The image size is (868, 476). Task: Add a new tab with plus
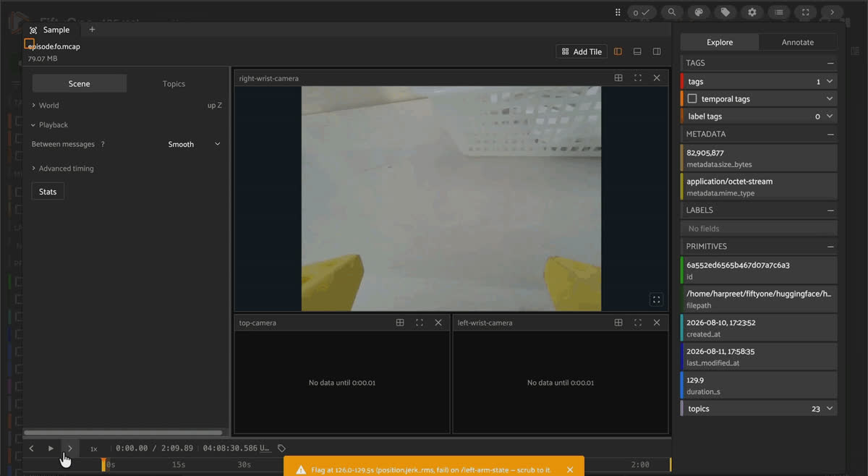[92, 30]
